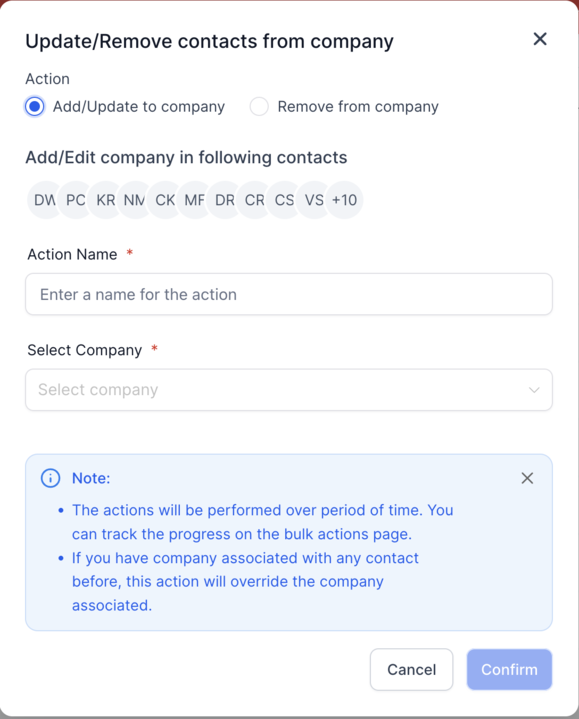Viewport: 579px width, 719px height.
Task: Click the VS contact avatar
Action: [314, 200]
